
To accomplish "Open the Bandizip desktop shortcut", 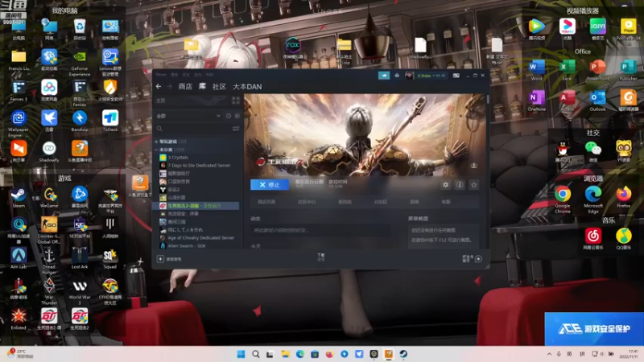I will (x=80, y=121).
